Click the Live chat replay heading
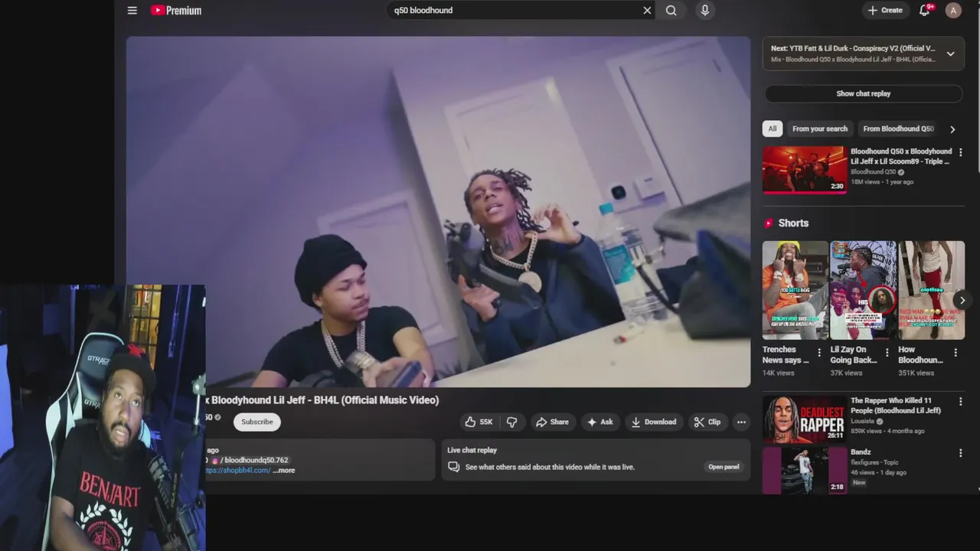The height and width of the screenshot is (551, 980). [472, 450]
